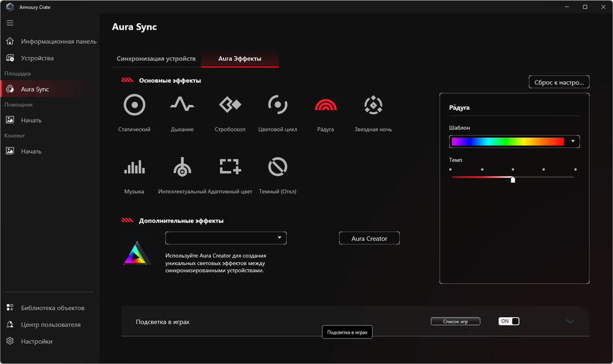Click the Темп slider handle
613x364 pixels.
[x=513, y=179]
